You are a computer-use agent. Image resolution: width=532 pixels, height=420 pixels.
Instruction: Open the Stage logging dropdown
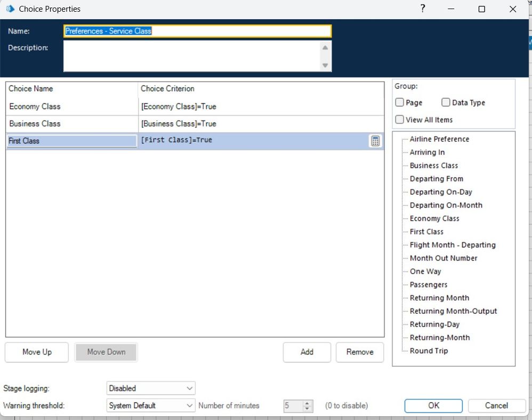[x=151, y=388]
